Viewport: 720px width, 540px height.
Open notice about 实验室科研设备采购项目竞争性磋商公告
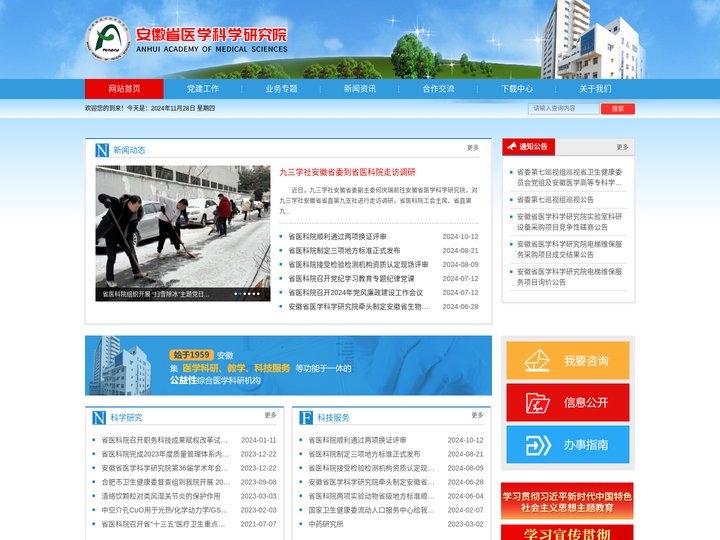(x=569, y=222)
